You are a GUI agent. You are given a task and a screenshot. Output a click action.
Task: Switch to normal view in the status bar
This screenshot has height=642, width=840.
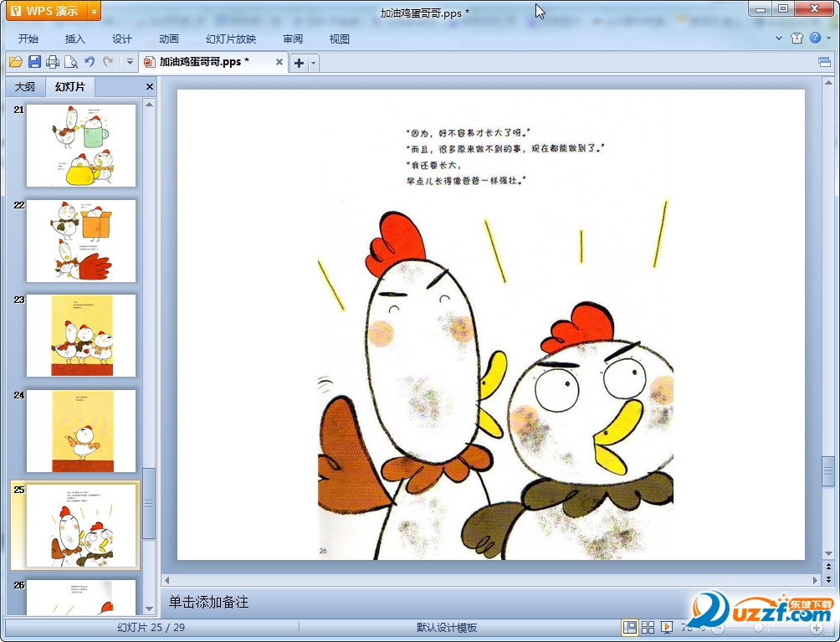(x=630, y=627)
